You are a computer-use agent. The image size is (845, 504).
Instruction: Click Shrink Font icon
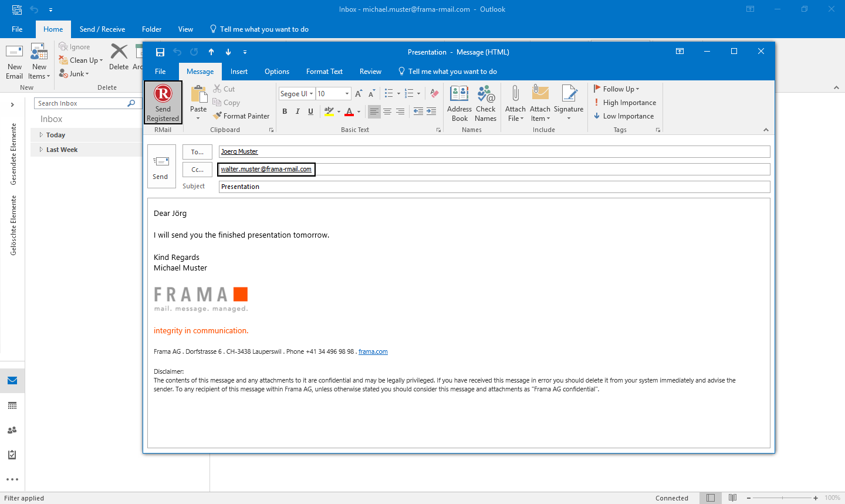[371, 93]
